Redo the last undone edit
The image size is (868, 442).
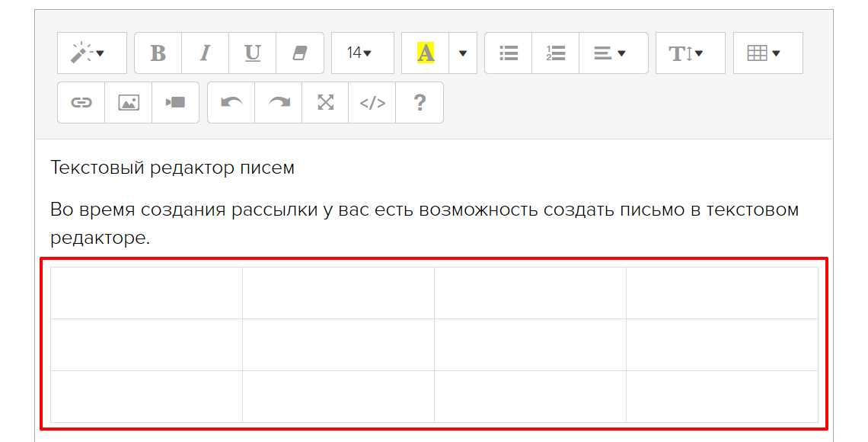[x=279, y=103]
